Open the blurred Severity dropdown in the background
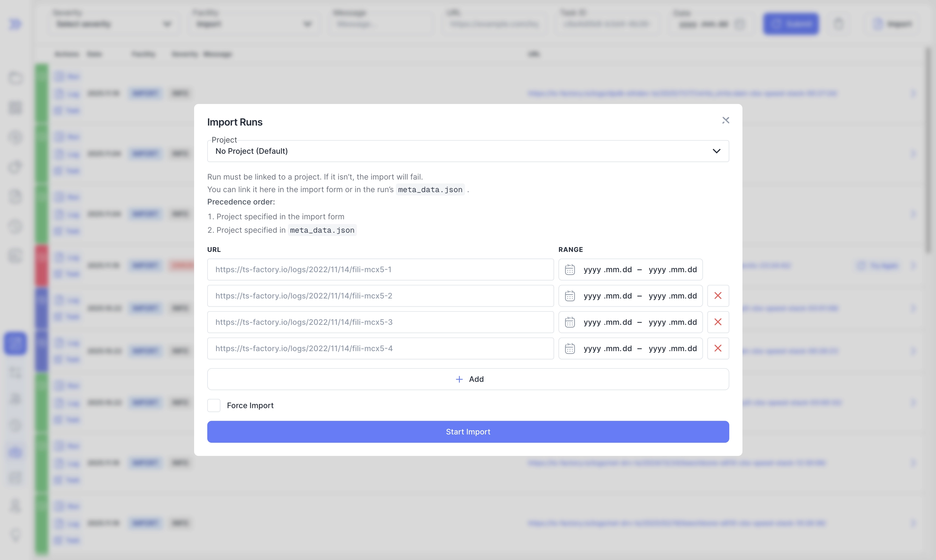The image size is (936, 560). pyautogui.click(x=113, y=24)
